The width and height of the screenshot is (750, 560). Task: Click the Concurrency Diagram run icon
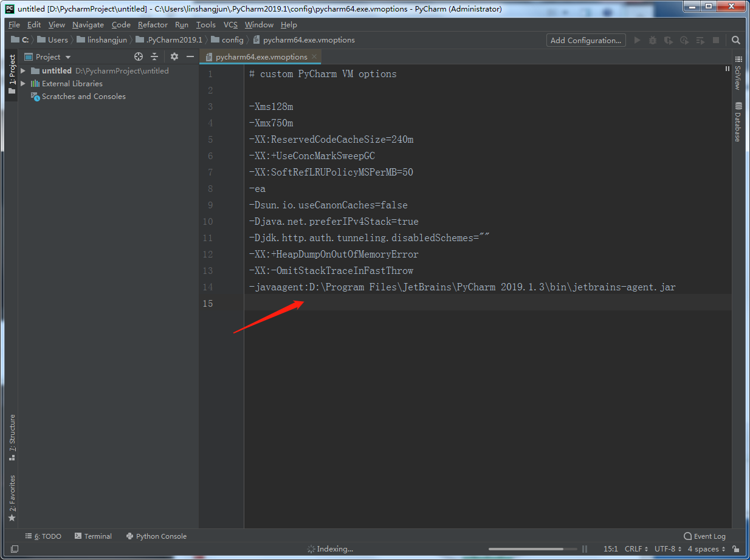pyautogui.click(x=700, y=40)
